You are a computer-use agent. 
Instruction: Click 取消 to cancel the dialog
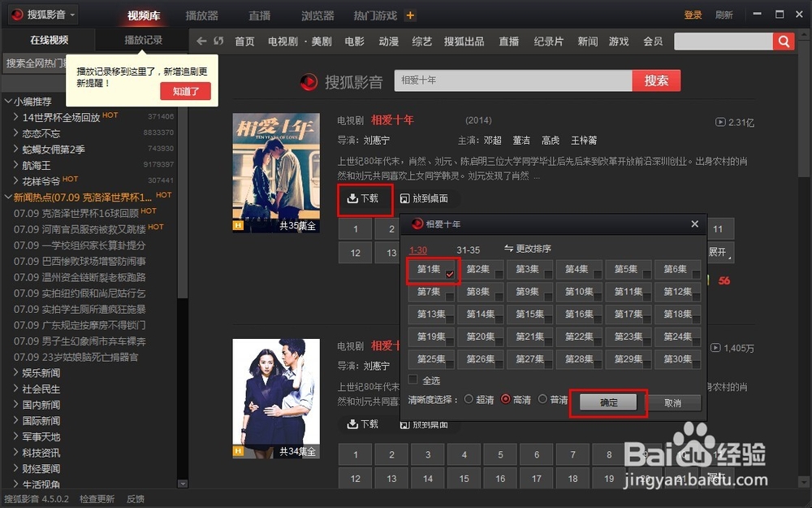coord(672,403)
